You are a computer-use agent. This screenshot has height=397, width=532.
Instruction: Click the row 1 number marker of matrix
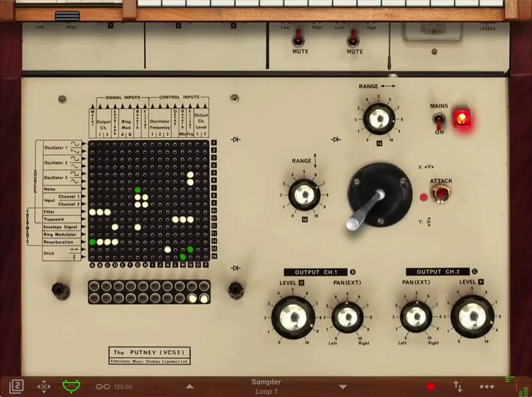[214, 142]
